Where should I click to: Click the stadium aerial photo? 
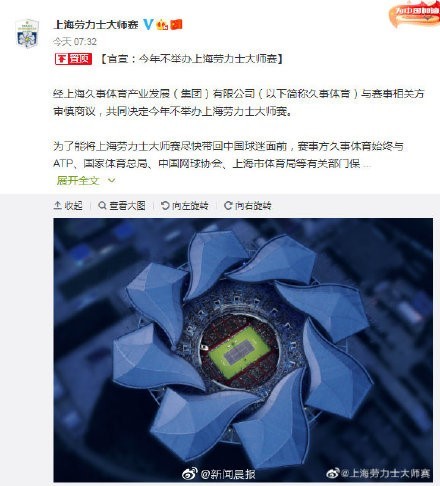point(243,350)
